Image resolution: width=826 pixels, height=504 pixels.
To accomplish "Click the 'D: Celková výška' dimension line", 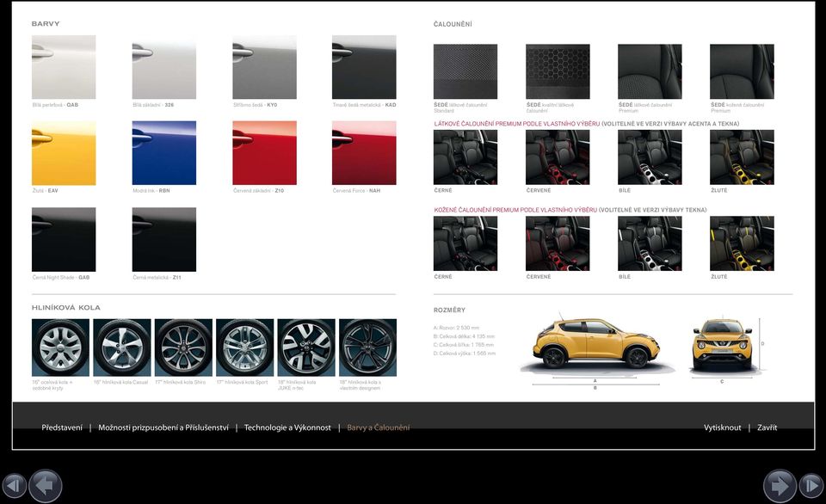I will point(464,353).
